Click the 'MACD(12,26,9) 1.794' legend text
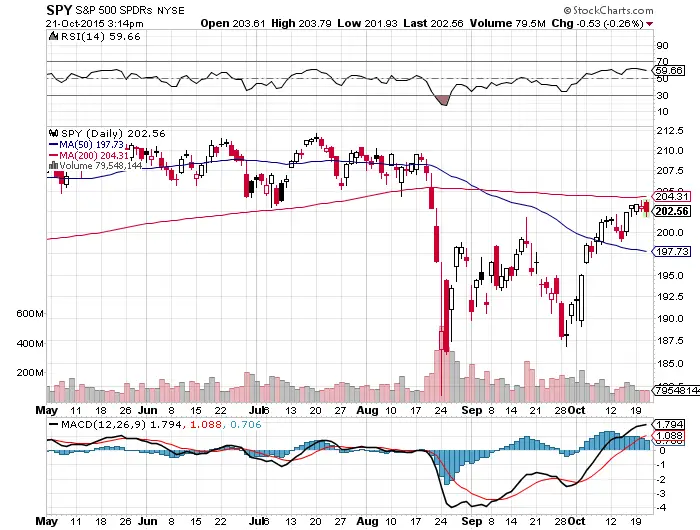 pos(121,424)
